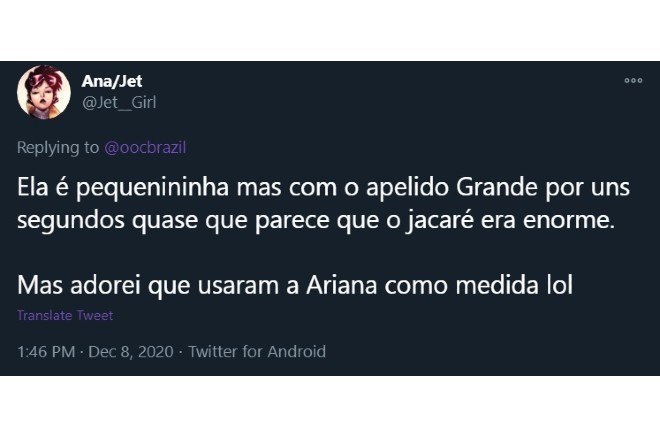Image resolution: width=660 pixels, height=440 pixels.
Task: Open the tweet's more options menu
Action: [x=632, y=81]
